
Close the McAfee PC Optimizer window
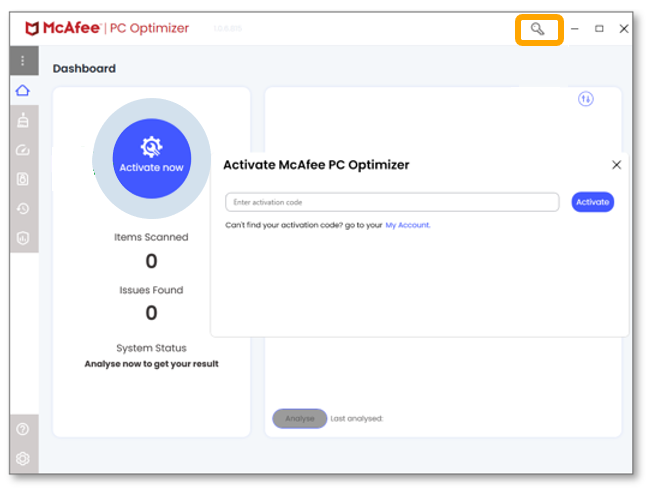[624, 29]
